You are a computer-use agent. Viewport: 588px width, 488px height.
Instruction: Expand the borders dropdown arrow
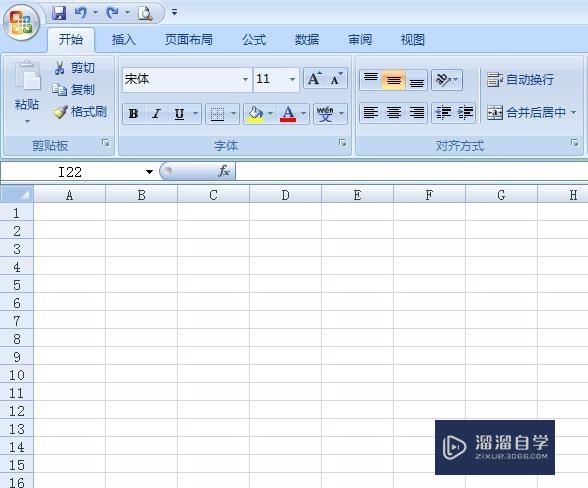click(233, 113)
